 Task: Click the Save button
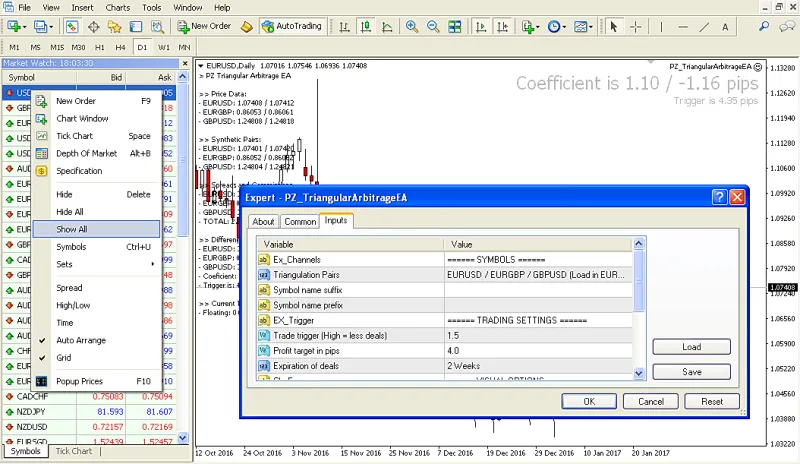click(691, 372)
